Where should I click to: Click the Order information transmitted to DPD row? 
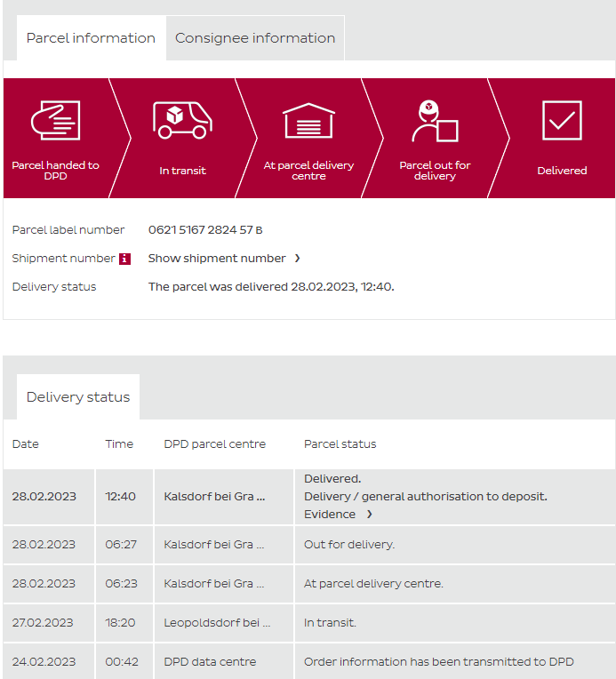pos(438,662)
